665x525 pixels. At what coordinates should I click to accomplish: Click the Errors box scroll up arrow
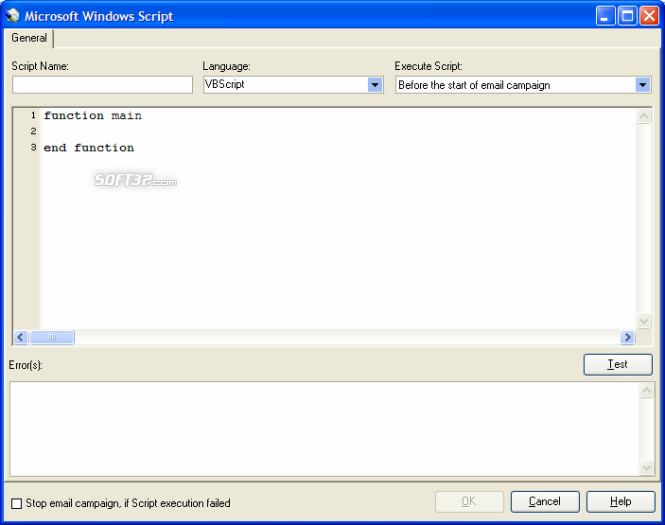pyautogui.click(x=646, y=390)
